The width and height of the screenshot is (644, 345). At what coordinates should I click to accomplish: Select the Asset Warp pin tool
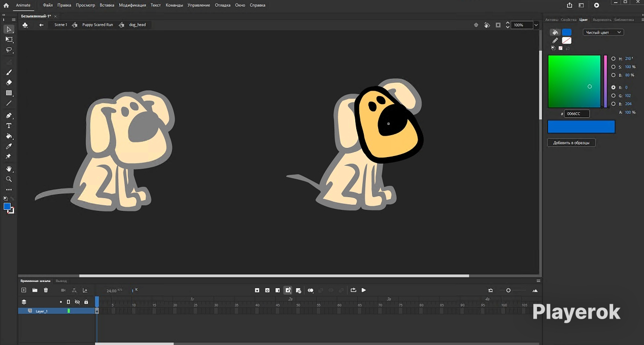tap(9, 156)
